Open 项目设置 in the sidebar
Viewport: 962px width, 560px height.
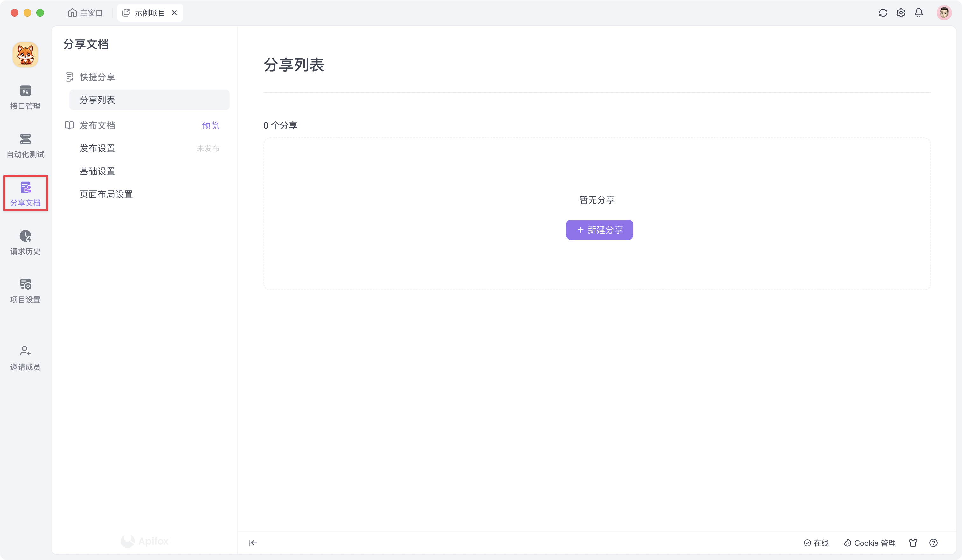(25, 290)
